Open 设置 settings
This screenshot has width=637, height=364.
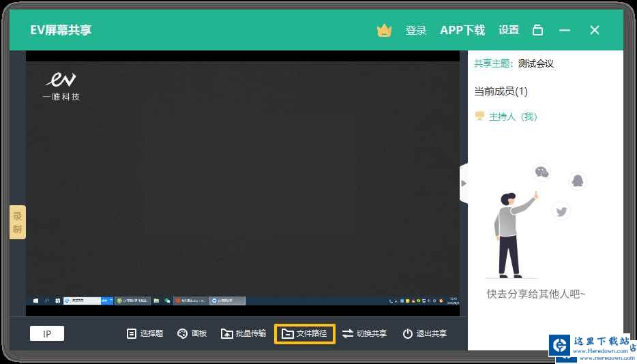pyautogui.click(x=509, y=30)
